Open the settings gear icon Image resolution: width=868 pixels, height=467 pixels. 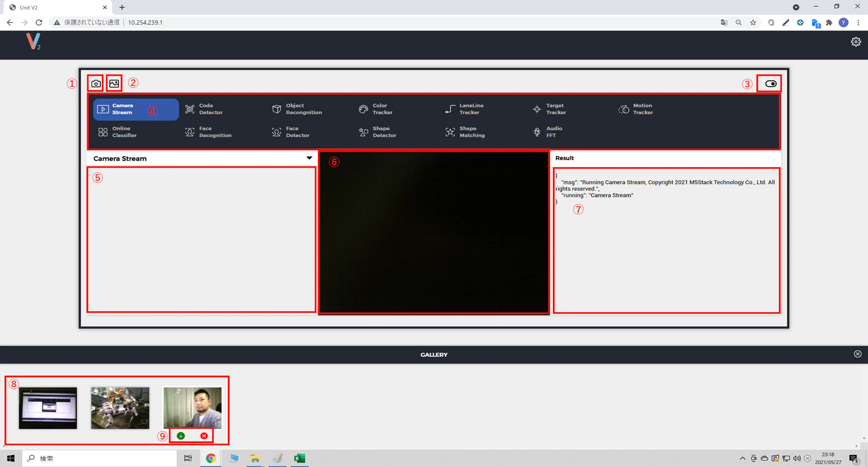[855, 42]
